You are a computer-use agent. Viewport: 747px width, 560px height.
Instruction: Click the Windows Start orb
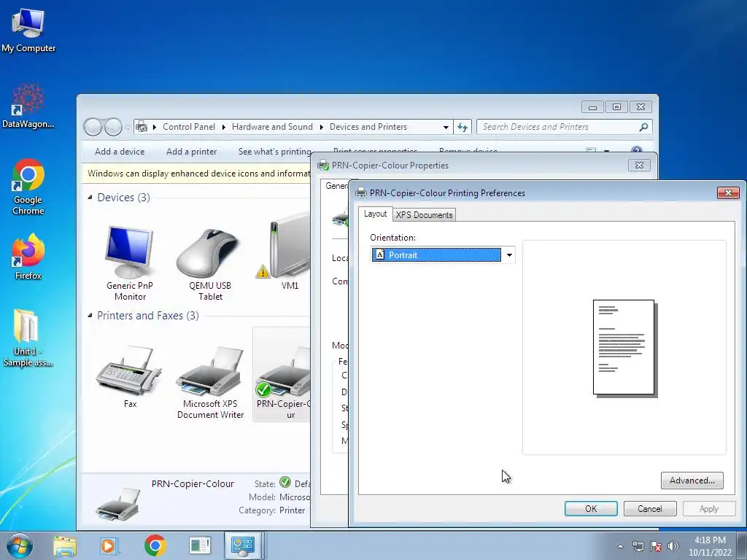(20, 545)
